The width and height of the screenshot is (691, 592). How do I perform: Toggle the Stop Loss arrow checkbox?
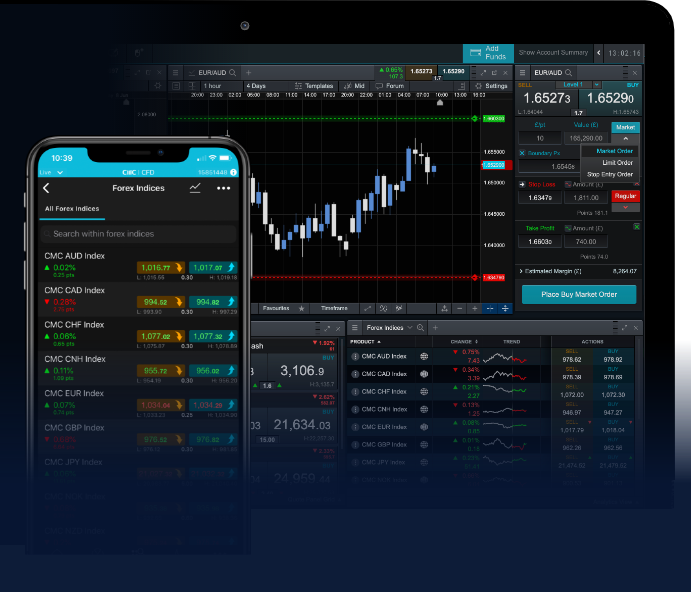point(522,184)
